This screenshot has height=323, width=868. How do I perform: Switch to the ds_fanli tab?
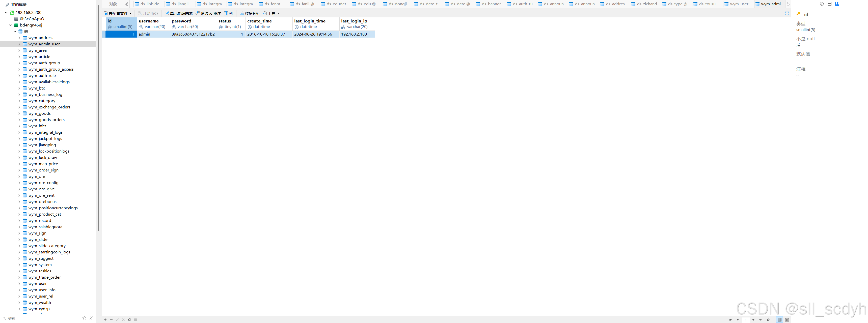click(304, 4)
